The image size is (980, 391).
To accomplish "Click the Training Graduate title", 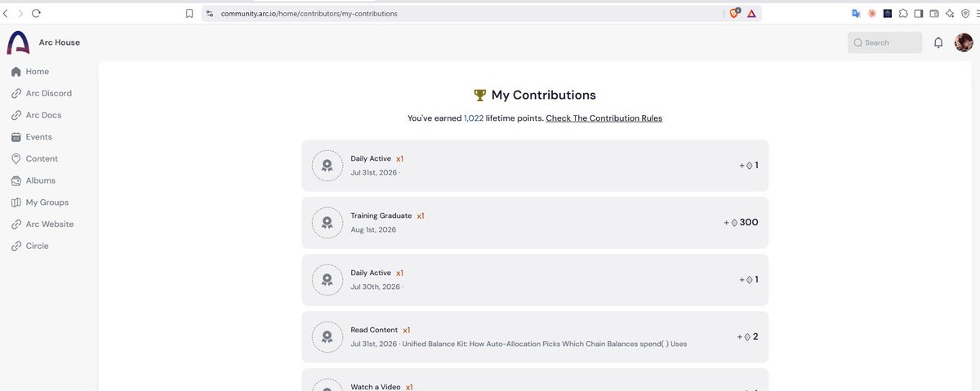I will click(381, 215).
